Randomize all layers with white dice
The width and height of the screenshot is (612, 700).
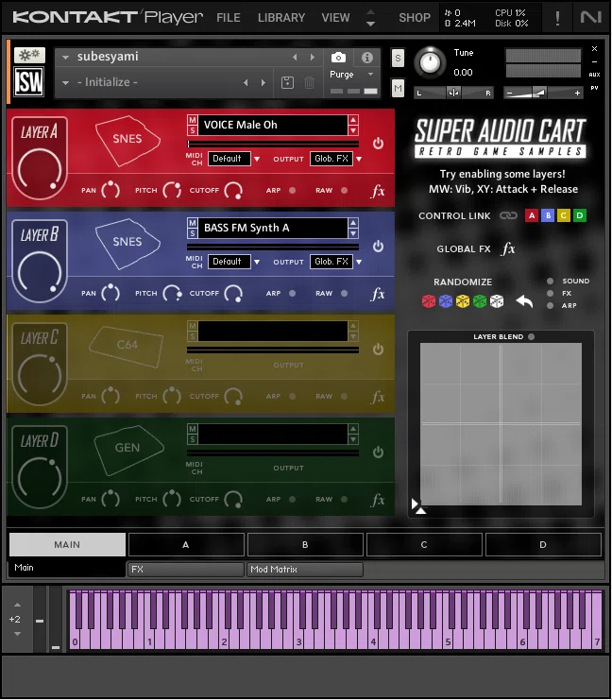497,301
